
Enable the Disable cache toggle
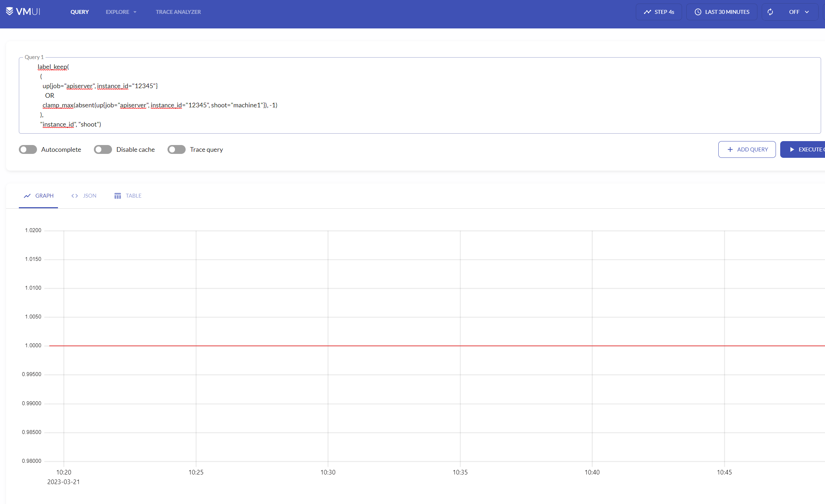pos(103,149)
